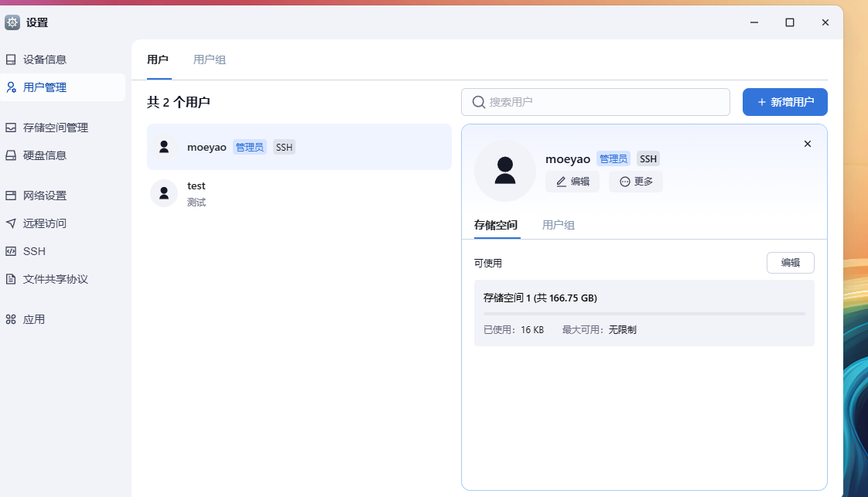
Task: Switch to the 用户组 top tab
Action: pyautogui.click(x=210, y=60)
